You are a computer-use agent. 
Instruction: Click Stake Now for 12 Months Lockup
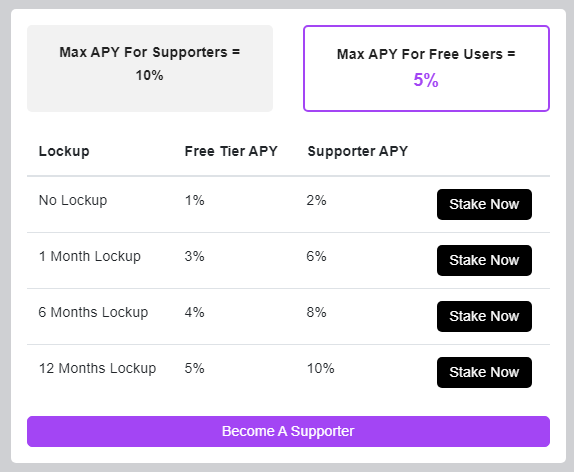[x=484, y=372]
